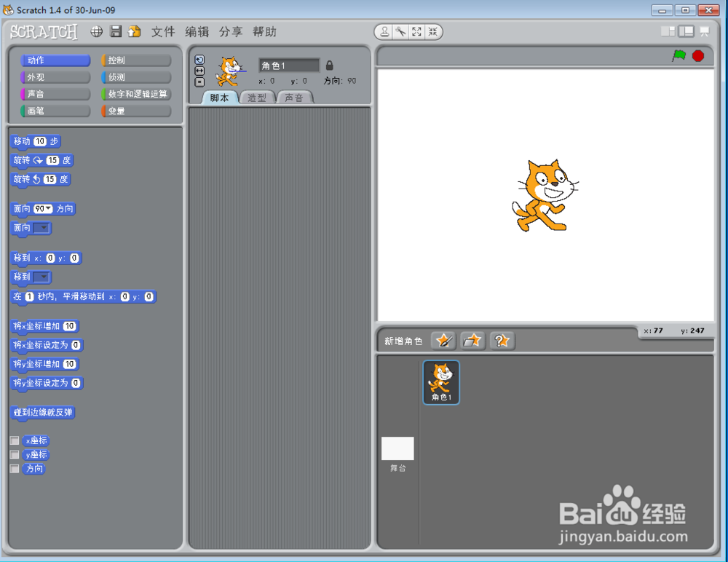Select the 变量 block category

(x=136, y=111)
